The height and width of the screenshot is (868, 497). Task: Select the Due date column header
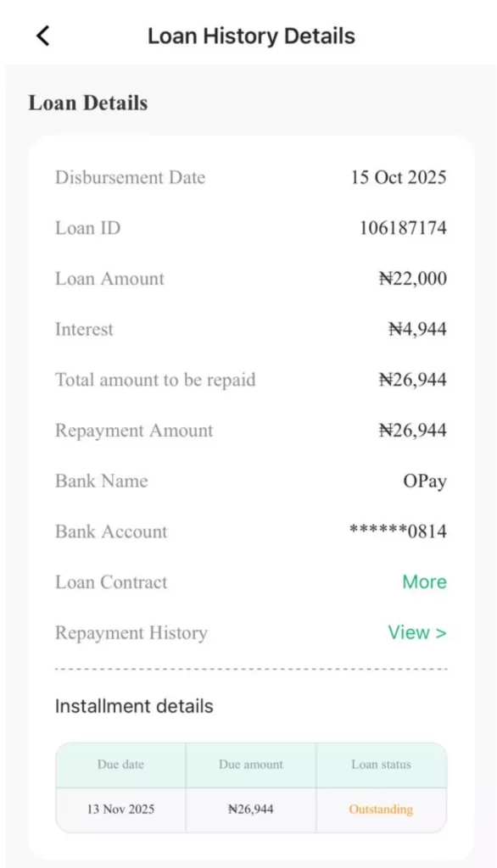coord(121,764)
